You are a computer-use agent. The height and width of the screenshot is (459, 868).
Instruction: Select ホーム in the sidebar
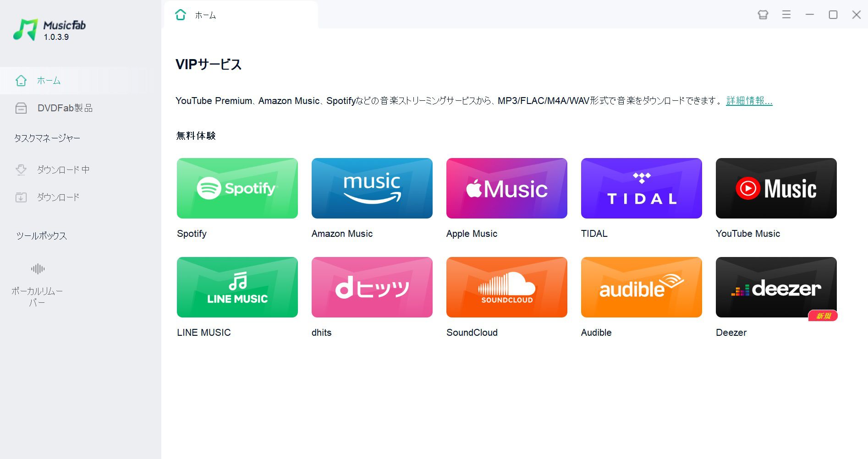[81, 81]
